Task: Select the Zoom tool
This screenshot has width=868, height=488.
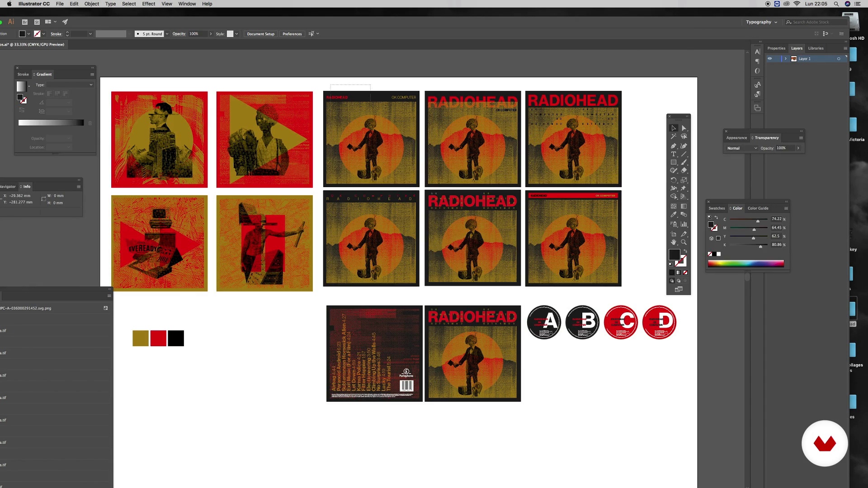Action: point(684,242)
